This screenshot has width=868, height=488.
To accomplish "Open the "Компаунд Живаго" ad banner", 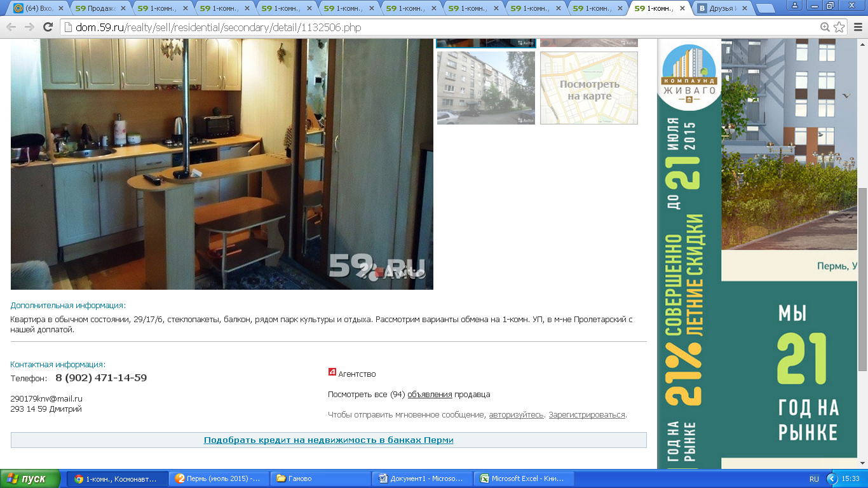I will tap(757, 254).
